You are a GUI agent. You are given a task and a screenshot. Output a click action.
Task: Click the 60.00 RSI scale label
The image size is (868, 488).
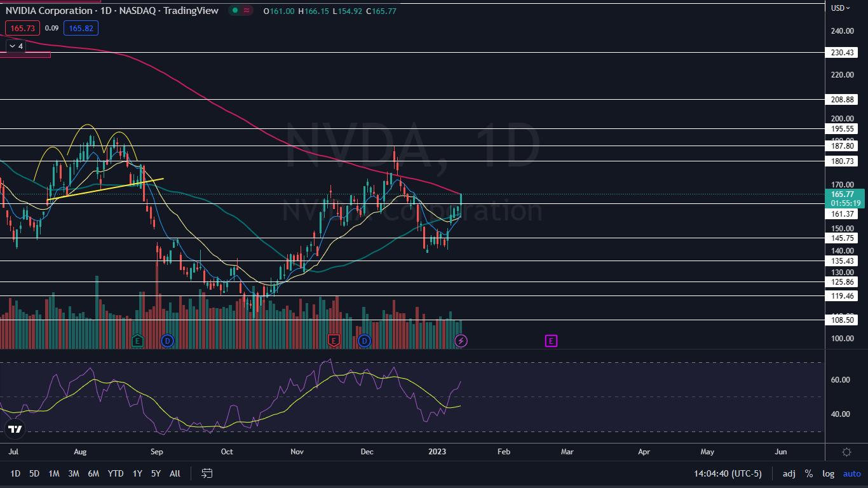point(841,380)
